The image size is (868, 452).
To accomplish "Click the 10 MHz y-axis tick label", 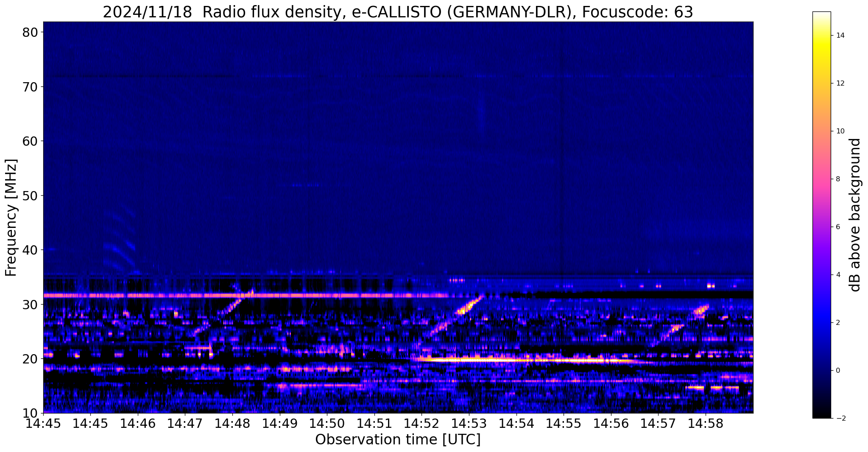I will coord(30,413).
